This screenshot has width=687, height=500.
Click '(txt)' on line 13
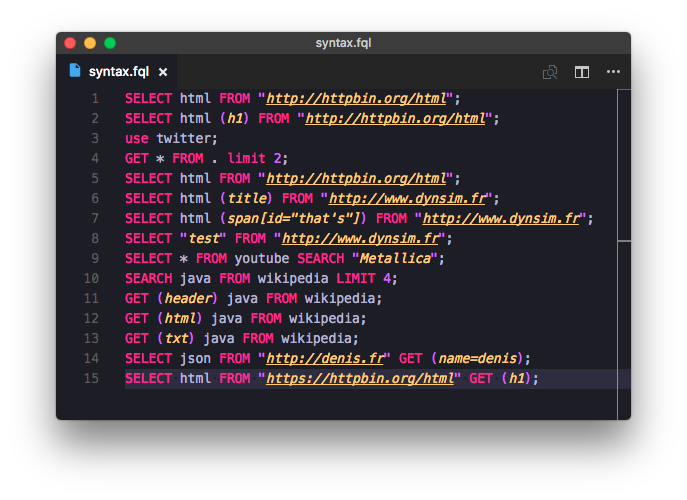(176, 339)
